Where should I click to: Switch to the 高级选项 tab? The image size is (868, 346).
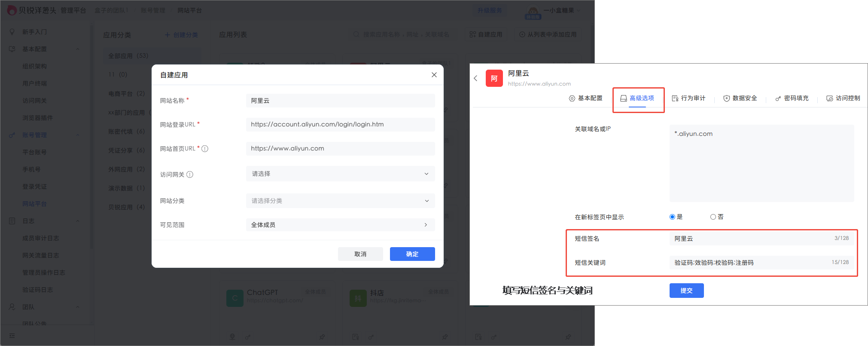(x=637, y=98)
